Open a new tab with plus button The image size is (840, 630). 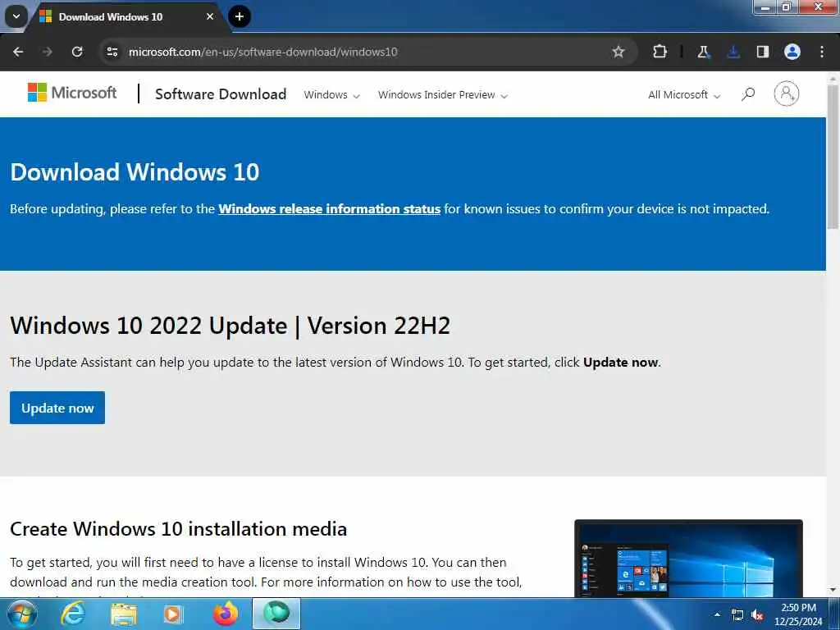click(240, 16)
